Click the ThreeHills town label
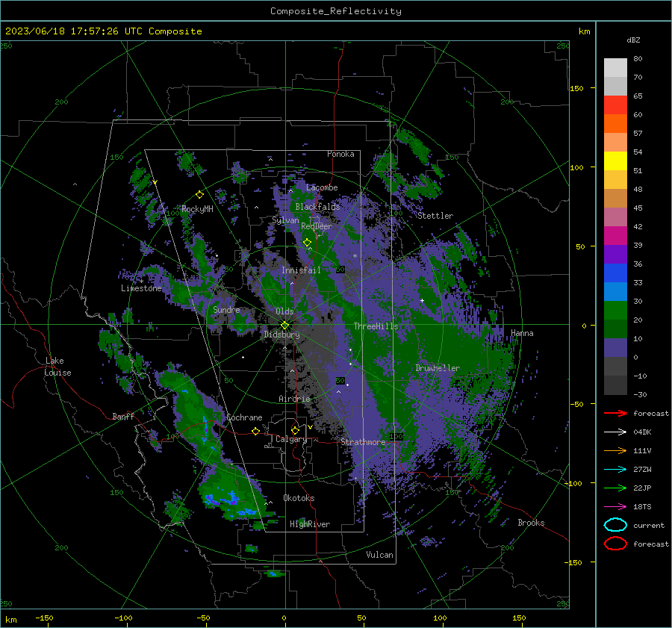Screen dimensions: 672x628 (x=376, y=326)
